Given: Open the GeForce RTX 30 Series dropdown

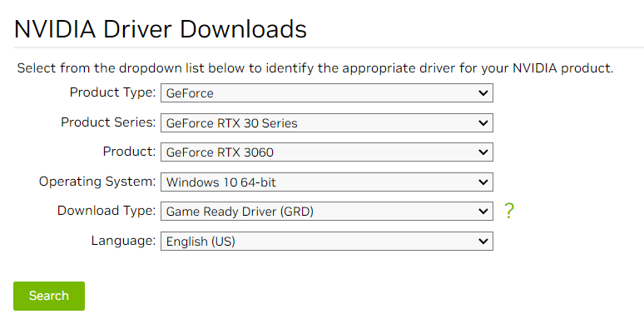Looking at the screenshot, I should coord(326,122).
